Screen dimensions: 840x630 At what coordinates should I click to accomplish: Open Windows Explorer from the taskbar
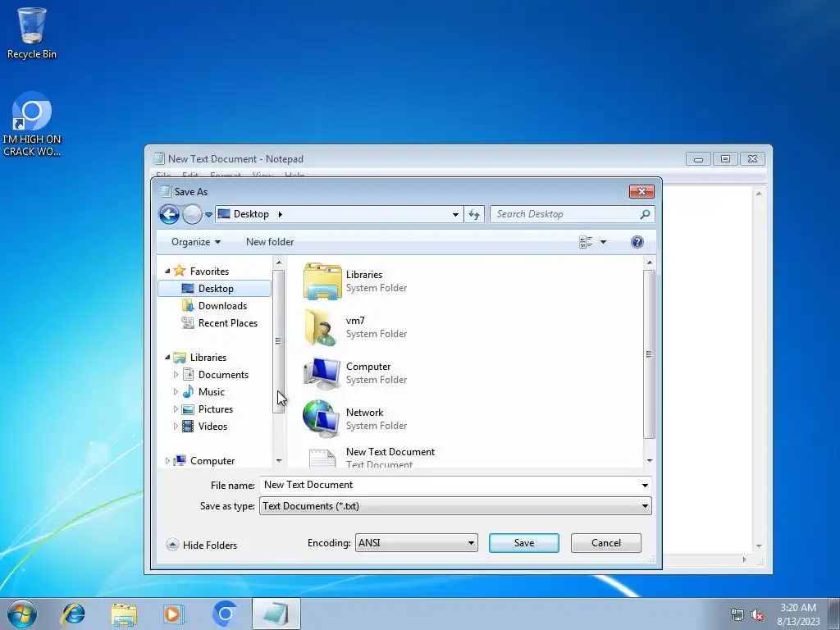(124, 614)
